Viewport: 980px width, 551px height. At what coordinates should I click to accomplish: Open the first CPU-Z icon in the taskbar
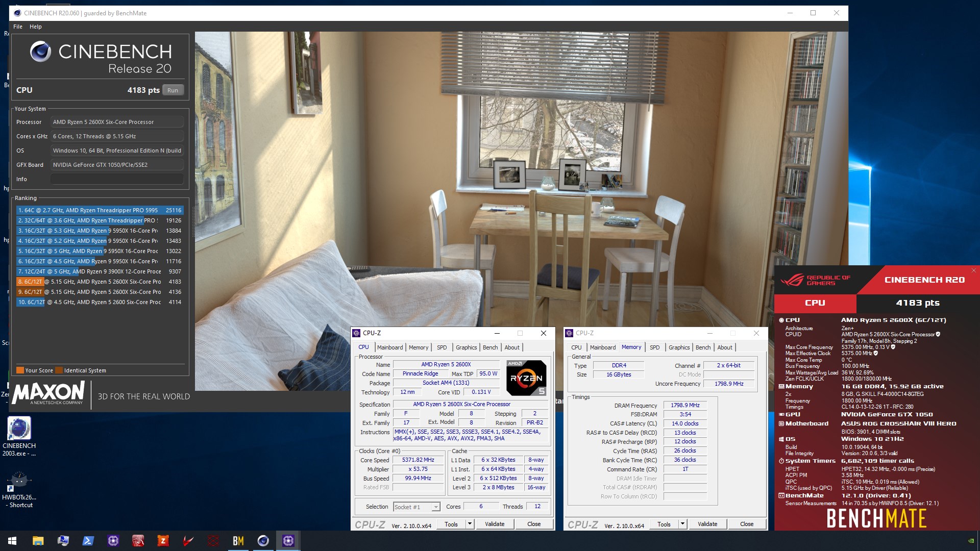tap(113, 541)
